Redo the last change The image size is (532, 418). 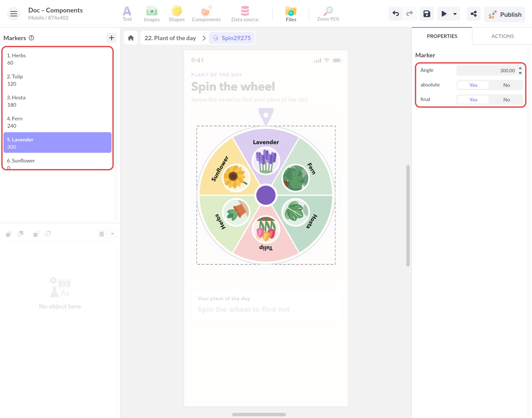tap(409, 14)
